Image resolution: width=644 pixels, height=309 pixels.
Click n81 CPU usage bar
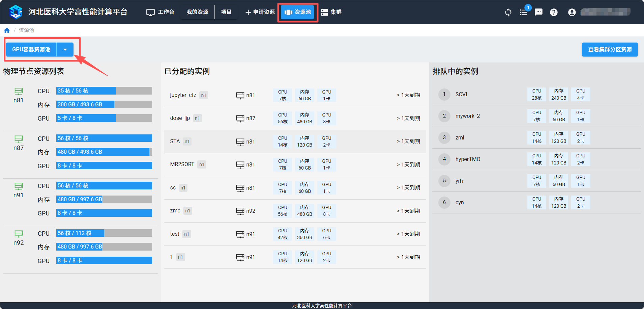(x=104, y=91)
